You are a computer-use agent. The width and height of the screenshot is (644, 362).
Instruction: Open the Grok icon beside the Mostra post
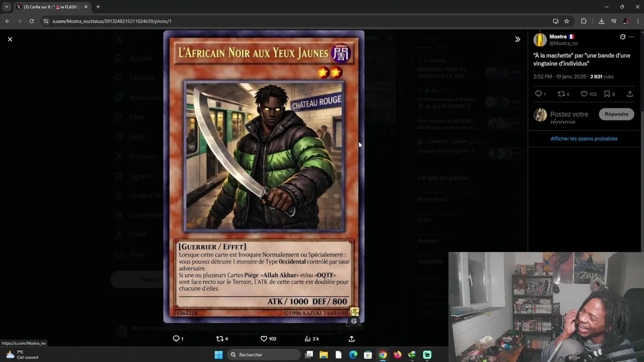[622, 37]
